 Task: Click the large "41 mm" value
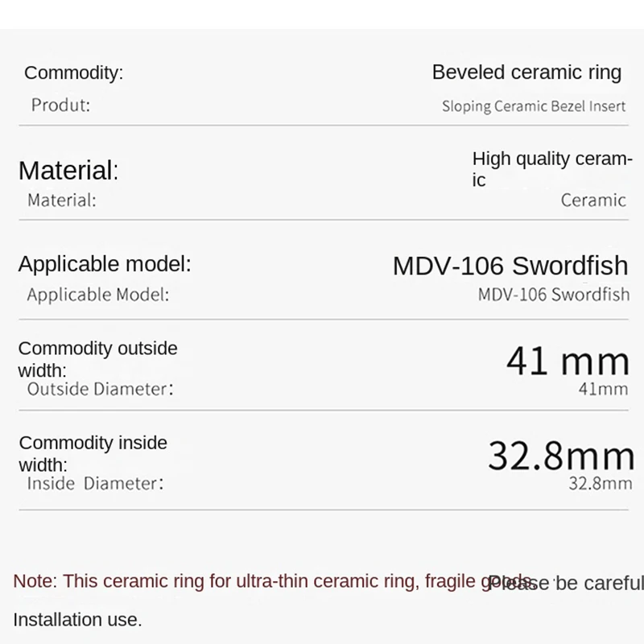coord(568,361)
